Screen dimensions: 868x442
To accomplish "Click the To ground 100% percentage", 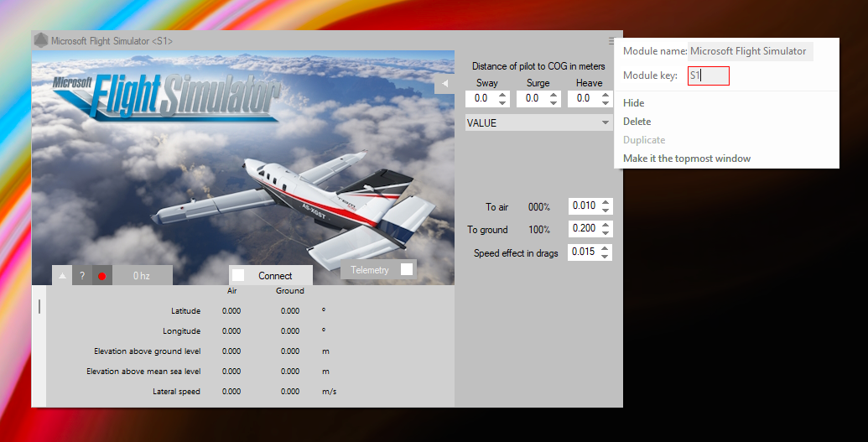I will 539,230.
